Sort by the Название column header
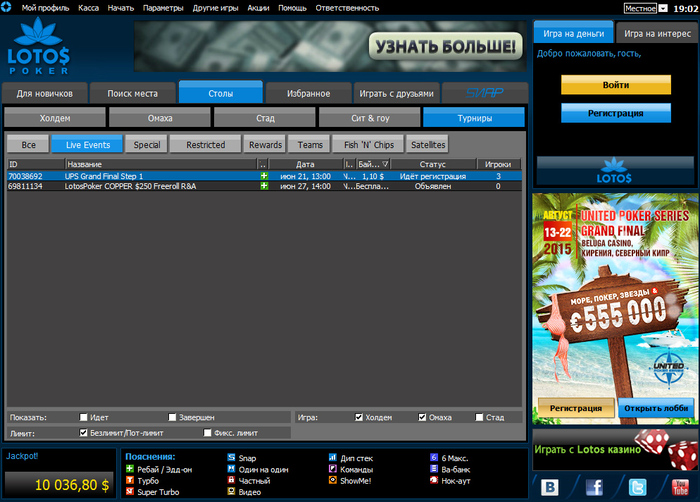700x502 pixels. (x=161, y=164)
